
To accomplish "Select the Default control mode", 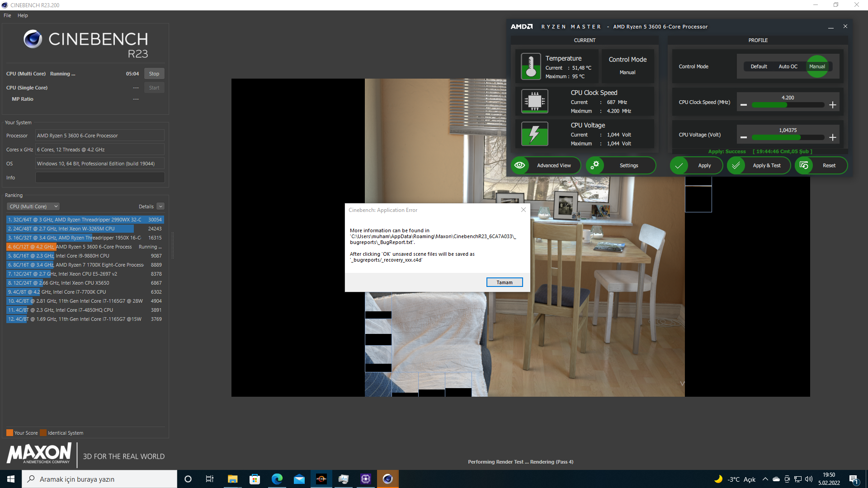I will [x=759, y=66].
